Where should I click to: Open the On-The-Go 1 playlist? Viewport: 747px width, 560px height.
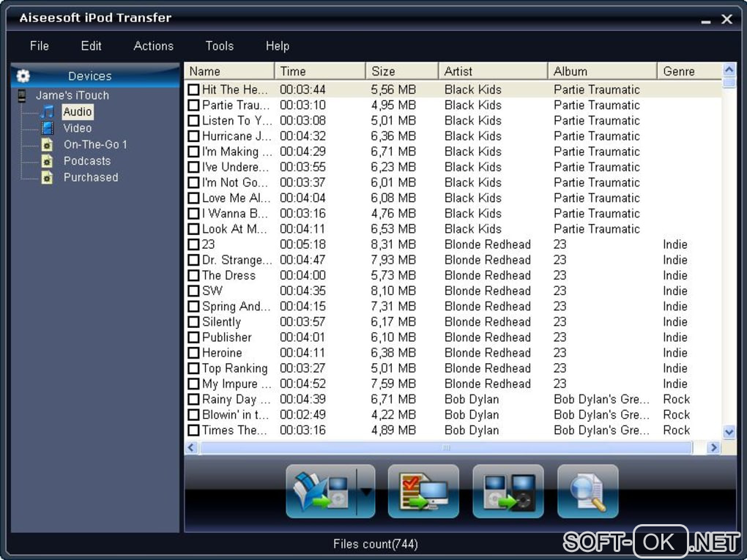95,145
